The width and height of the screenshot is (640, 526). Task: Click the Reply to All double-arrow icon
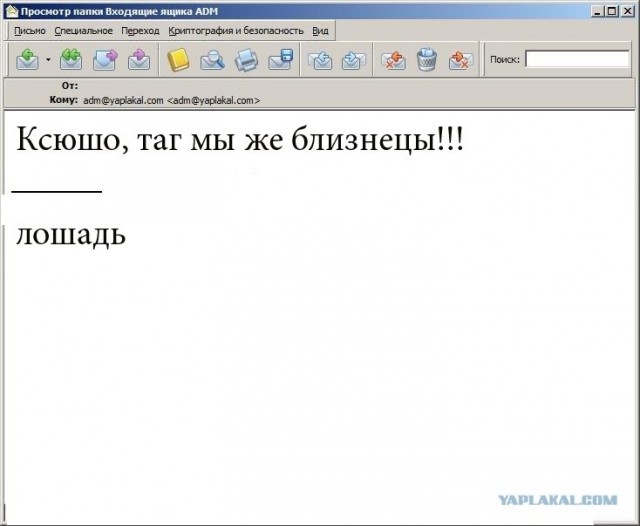click(x=71, y=60)
